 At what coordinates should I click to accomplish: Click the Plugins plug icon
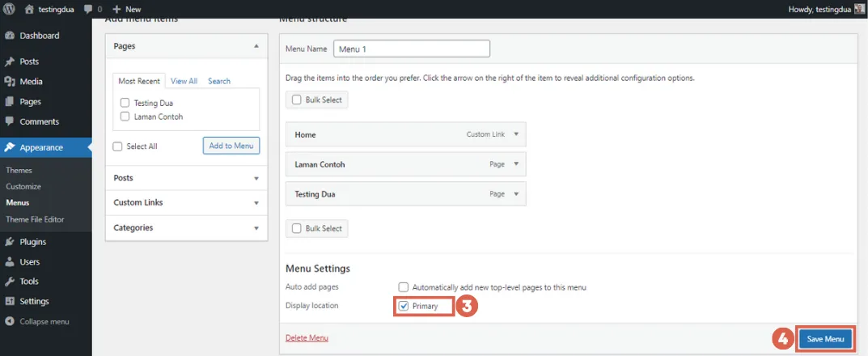pos(10,241)
